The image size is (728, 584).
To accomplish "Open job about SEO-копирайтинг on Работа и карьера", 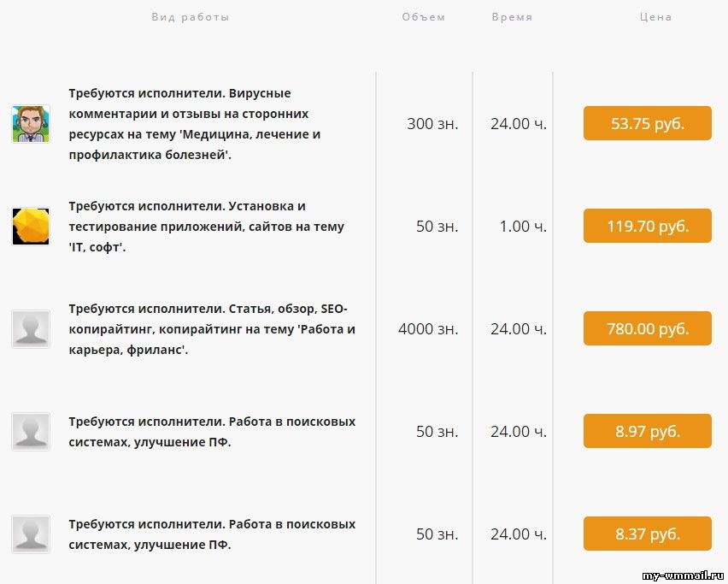I will 212,329.
